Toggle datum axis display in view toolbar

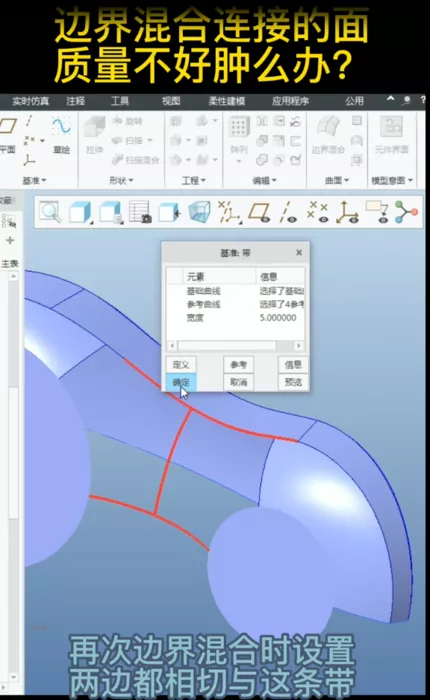click(288, 212)
